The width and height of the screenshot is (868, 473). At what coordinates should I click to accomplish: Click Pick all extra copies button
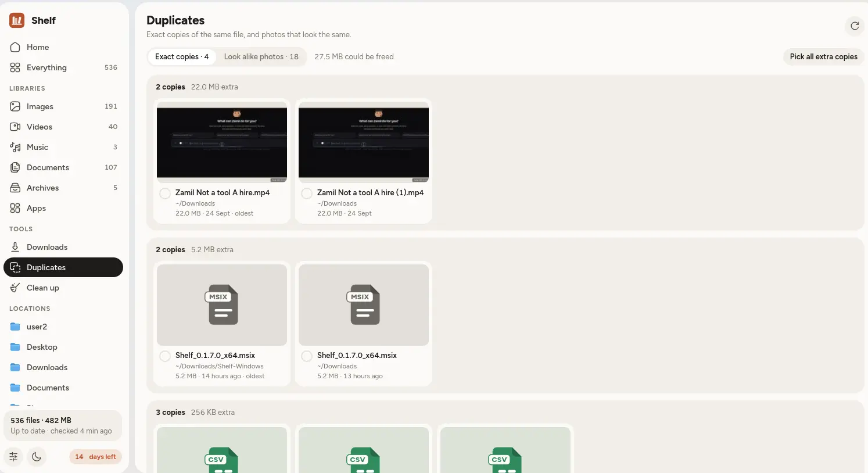pyautogui.click(x=824, y=56)
